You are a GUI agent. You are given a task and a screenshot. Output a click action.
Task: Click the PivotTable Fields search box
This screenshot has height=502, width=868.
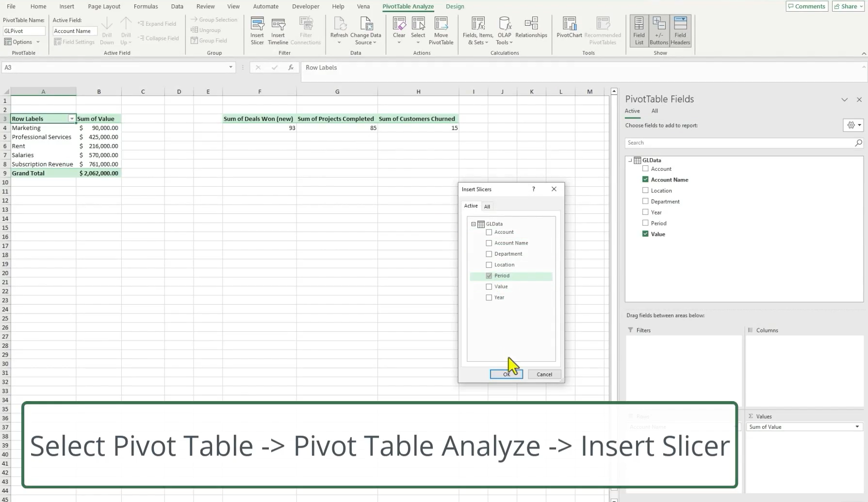click(x=739, y=143)
